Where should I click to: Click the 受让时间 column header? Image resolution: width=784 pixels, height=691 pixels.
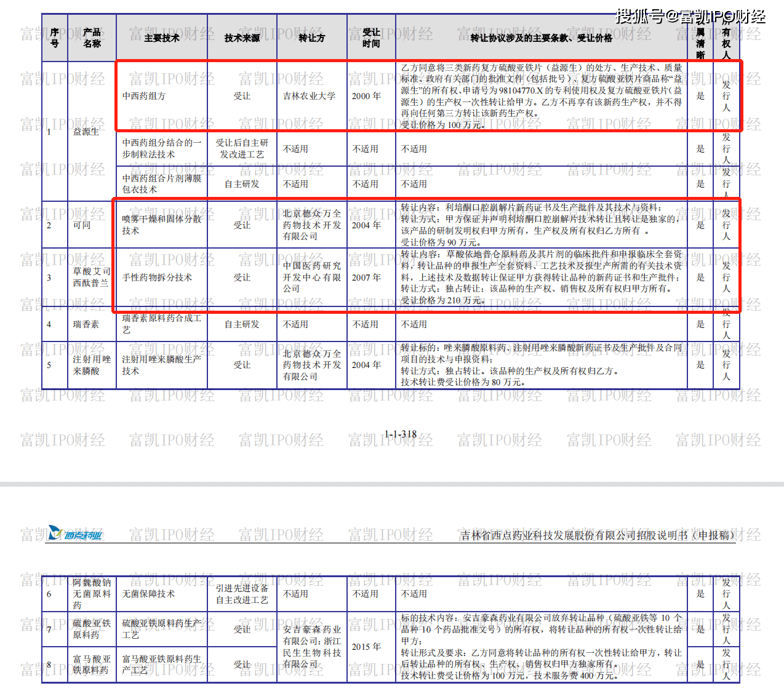pos(371,38)
